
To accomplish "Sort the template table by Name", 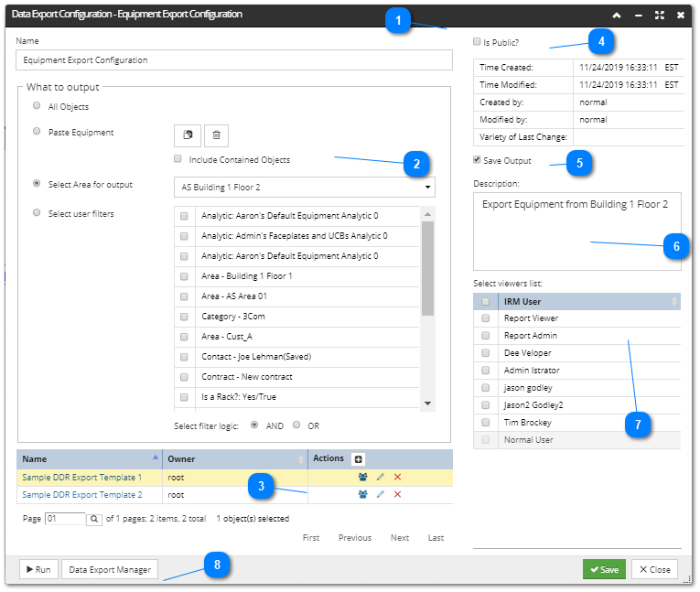I will pos(90,459).
